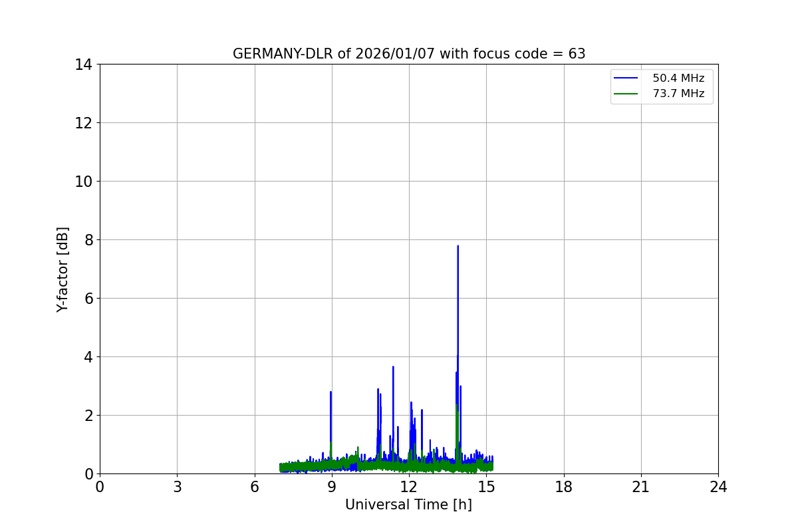Click x-axis tick label 15
The image size is (798, 532).
(x=486, y=487)
